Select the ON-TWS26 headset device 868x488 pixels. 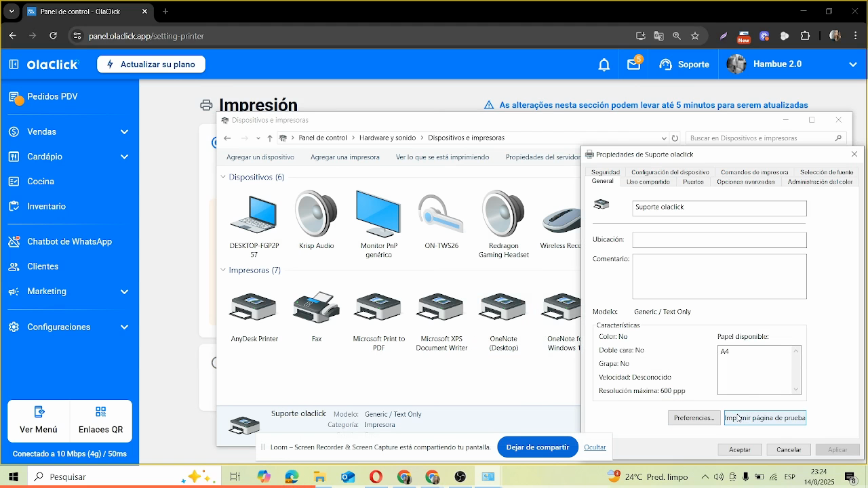click(x=441, y=221)
